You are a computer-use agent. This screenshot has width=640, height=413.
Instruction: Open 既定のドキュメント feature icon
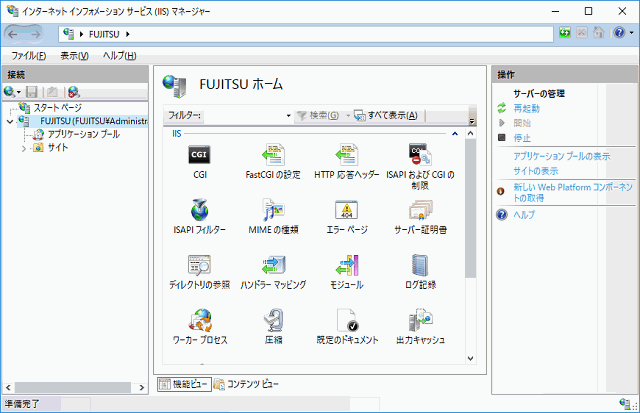point(347,320)
